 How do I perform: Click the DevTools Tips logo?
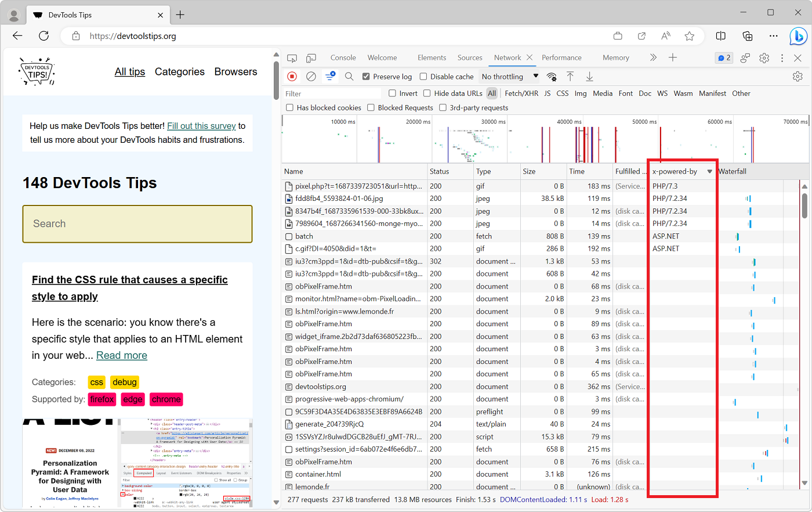click(37, 72)
